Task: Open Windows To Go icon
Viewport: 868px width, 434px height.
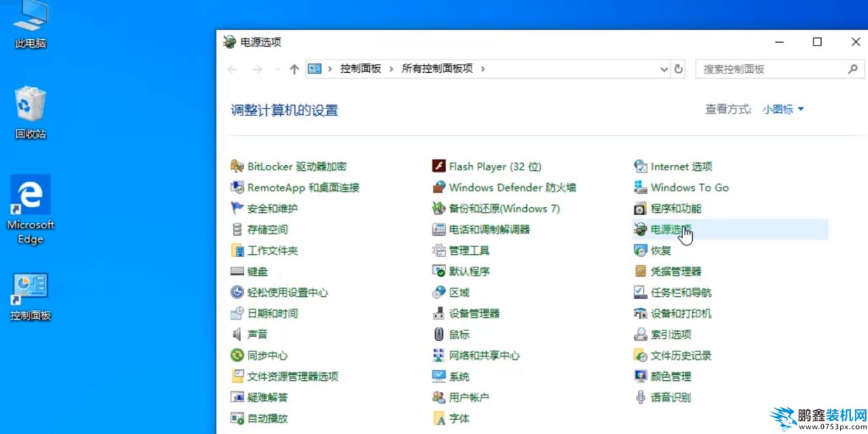Action: coord(640,188)
